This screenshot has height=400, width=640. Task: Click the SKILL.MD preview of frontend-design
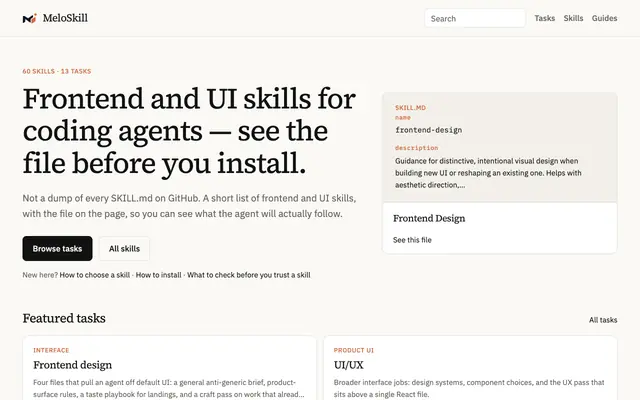coord(500,147)
